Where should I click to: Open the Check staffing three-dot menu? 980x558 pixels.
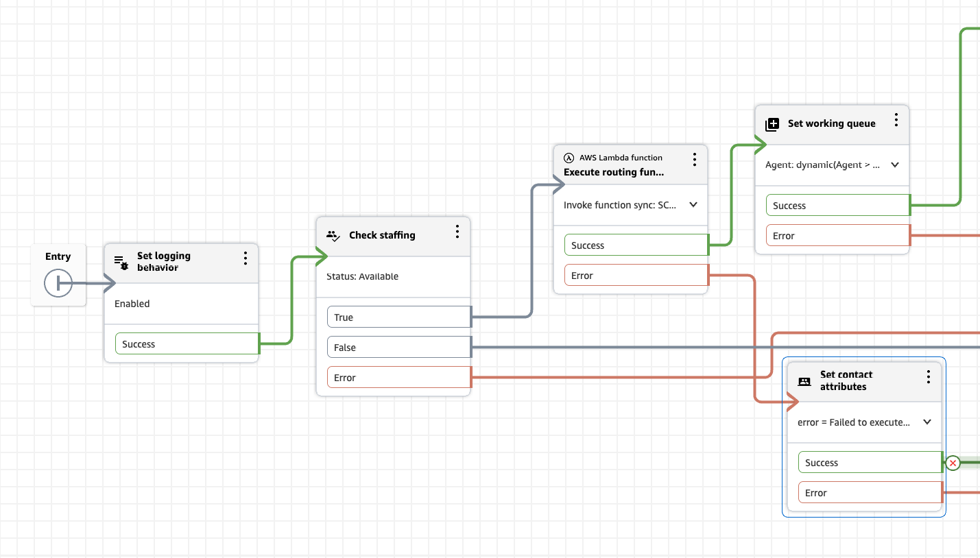coord(457,232)
